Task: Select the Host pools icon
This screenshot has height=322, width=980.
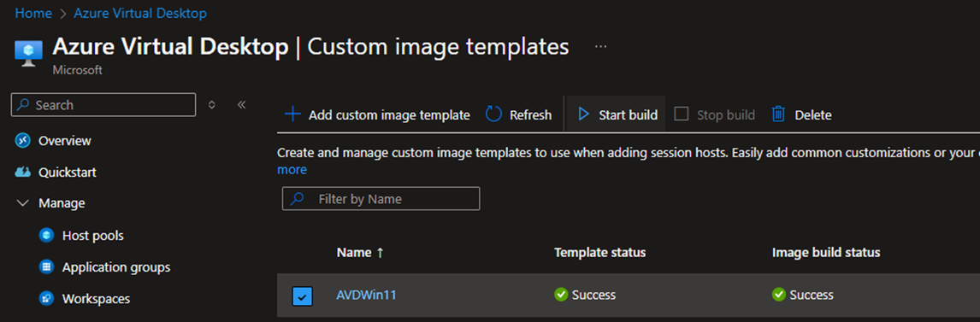Action: [46, 235]
